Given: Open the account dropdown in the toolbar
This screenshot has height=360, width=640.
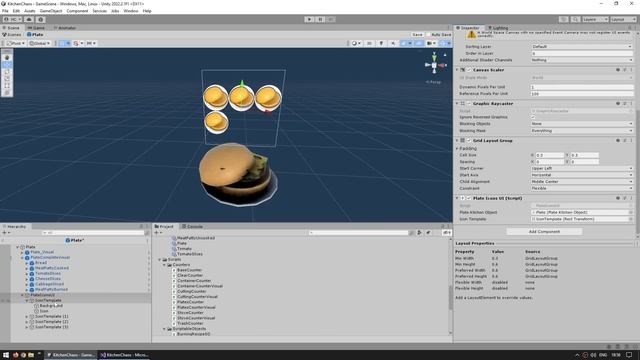Looking at the screenshot, I should click(x=12, y=19).
